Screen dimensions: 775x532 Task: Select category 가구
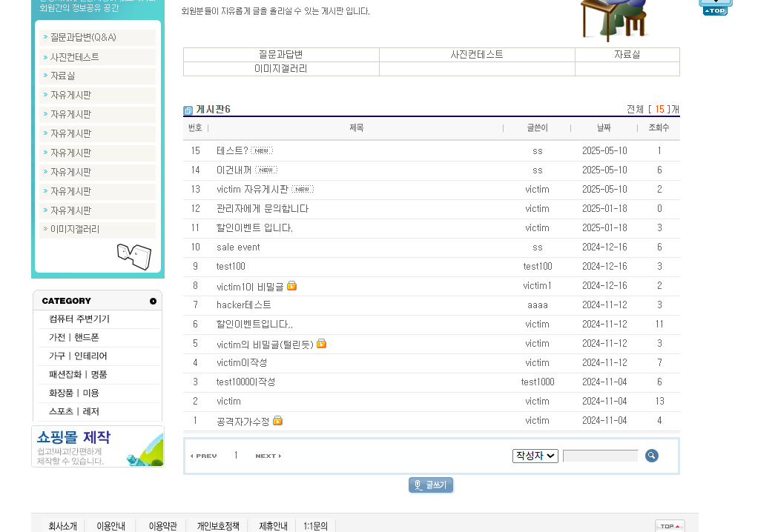point(57,356)
